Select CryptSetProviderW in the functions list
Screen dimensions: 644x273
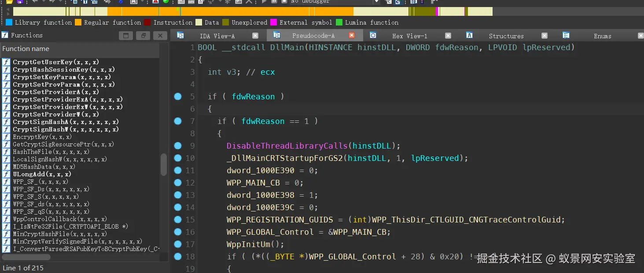tap(56, 115)
